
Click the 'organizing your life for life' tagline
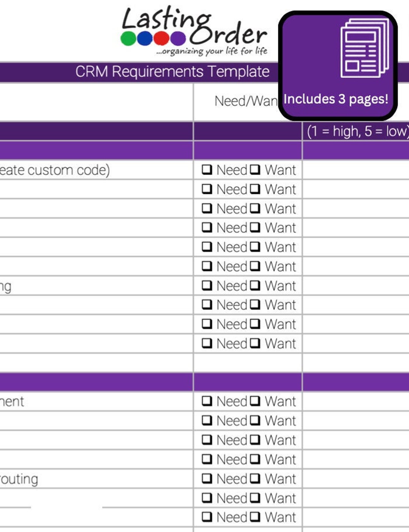click(x=212, y=51)
